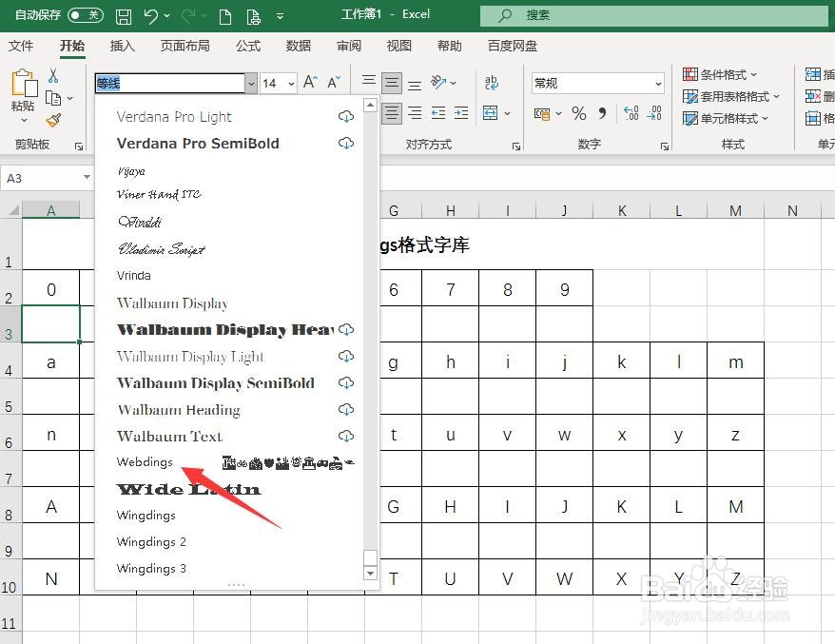Choose Wingdings 3 font
Screen dimensions: 835x644
pos(151,568)
